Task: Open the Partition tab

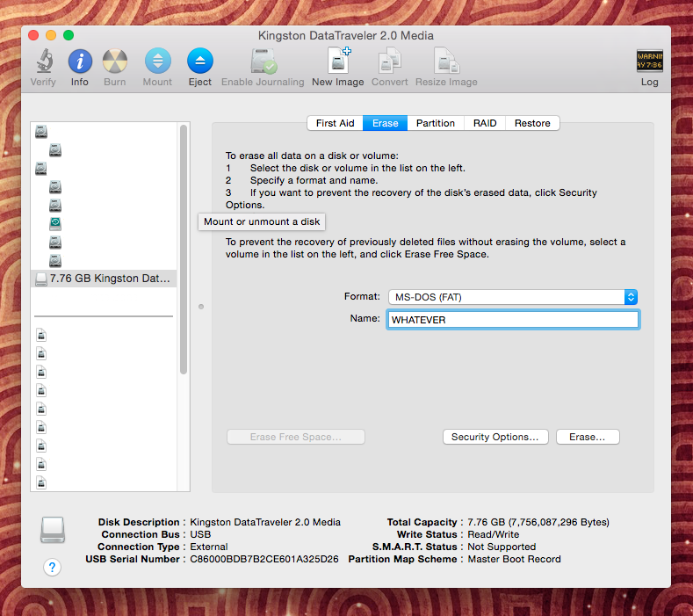Action: pyautogui.click(x=436, y=123)
